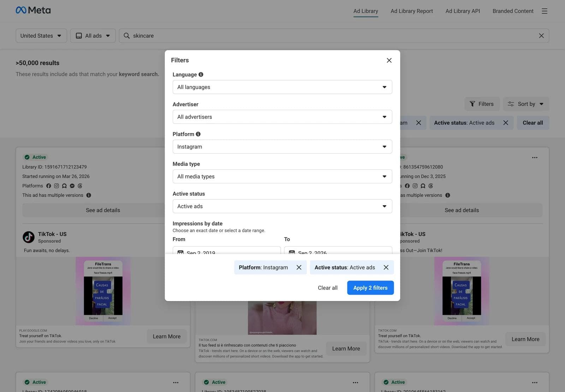Remove the truncated Instagram filter chip behind the dialog
Image resolution: width=565 pixels, height=392 pixels.
pyautogui.click(x=418, y=123)
